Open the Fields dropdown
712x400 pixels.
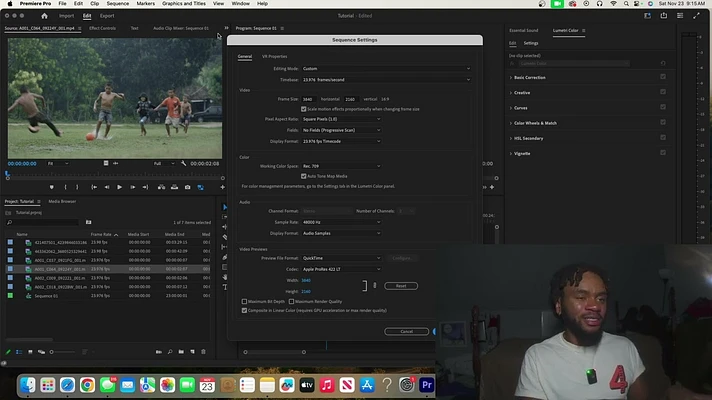341,130
